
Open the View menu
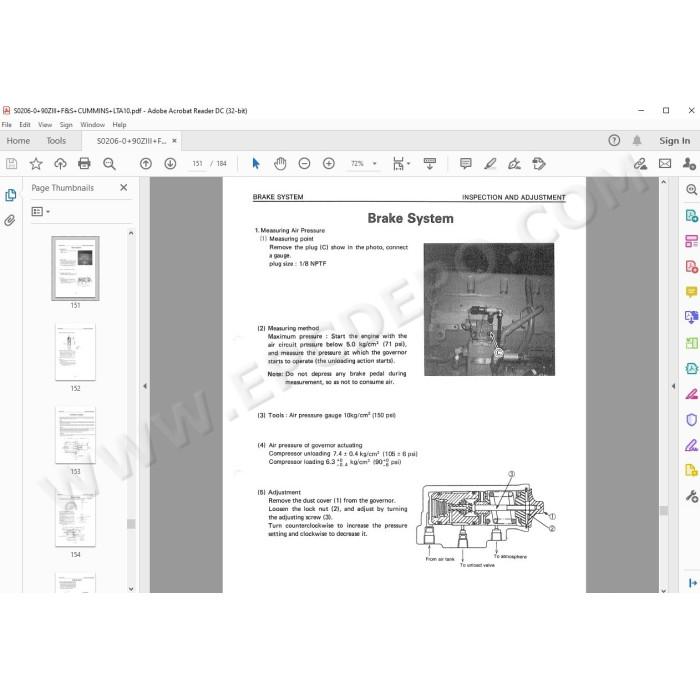pyautogui.click(x=45, y=125)
